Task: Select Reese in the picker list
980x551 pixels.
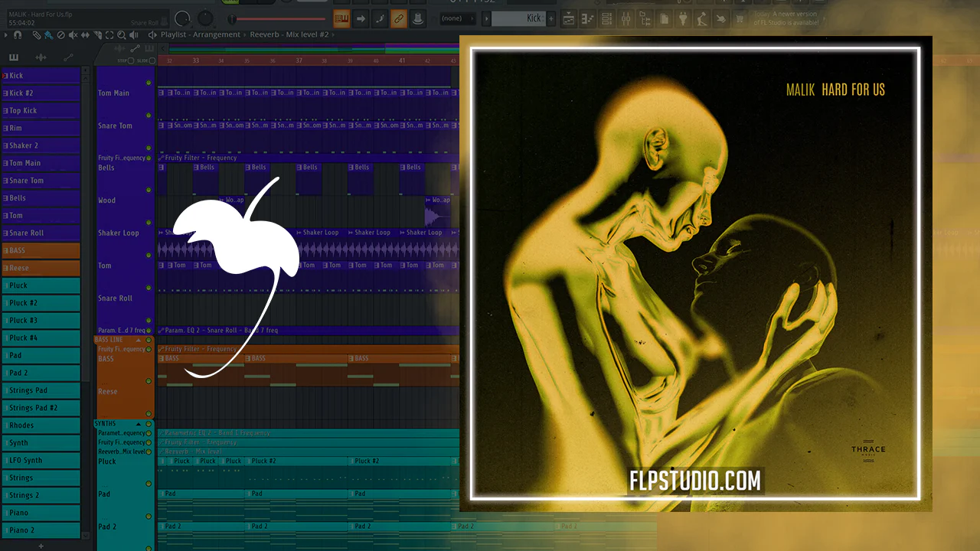Action: click(41, 268)
